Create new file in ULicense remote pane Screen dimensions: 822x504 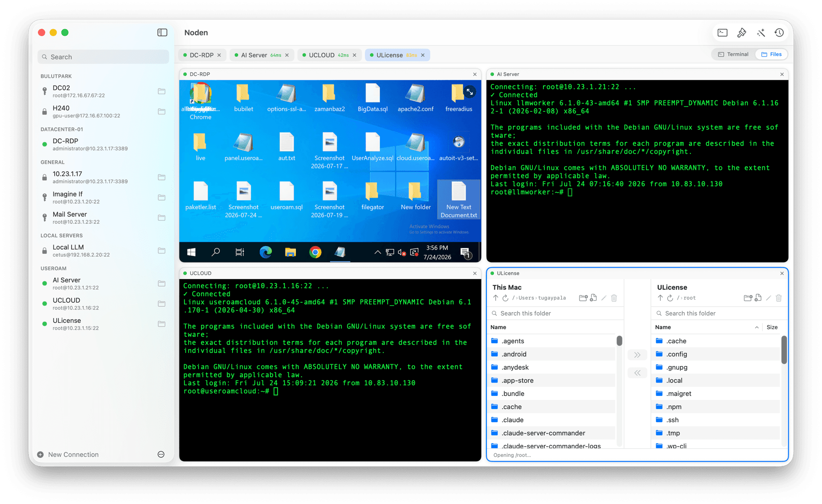(x=758, y=298)
